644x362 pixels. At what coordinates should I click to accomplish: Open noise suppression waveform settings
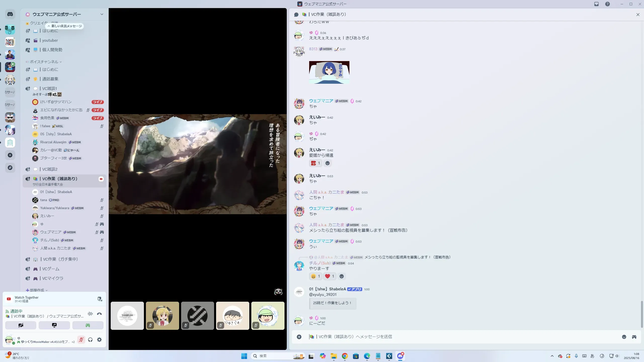tap(90, 314)
